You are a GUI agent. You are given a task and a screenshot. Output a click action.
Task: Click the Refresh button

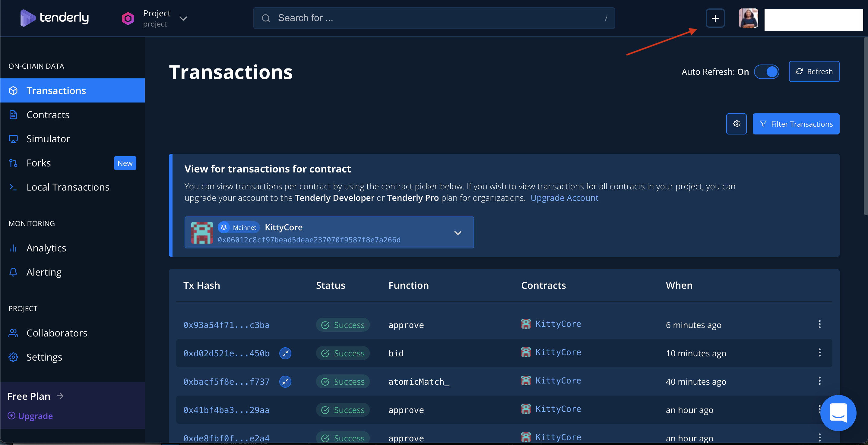click(x=814, y=71)
